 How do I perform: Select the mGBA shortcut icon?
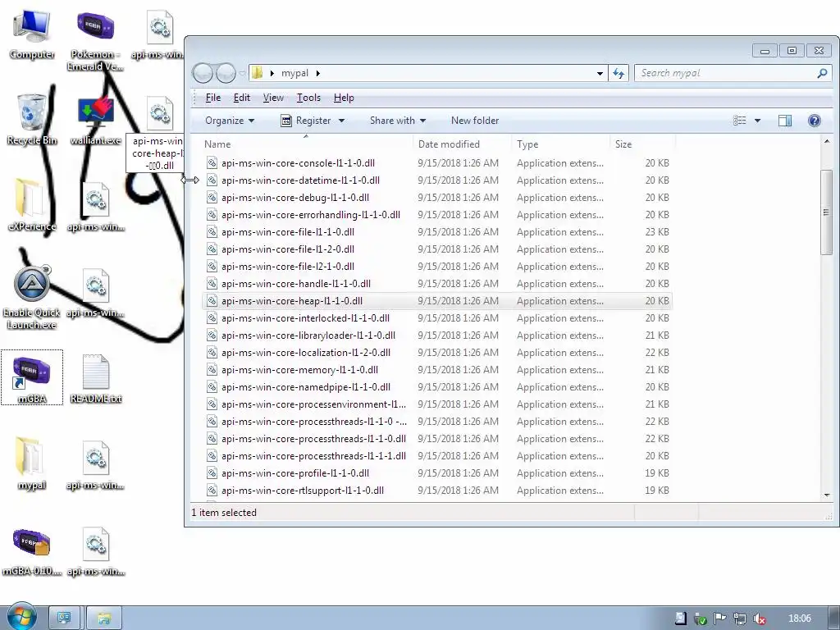[x=32, y=377]
